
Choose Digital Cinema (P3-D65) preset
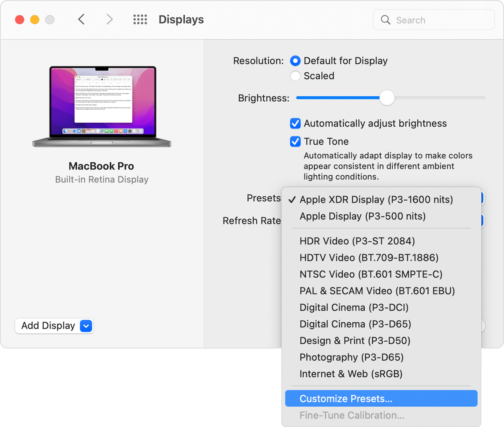[x=381, y=324]
